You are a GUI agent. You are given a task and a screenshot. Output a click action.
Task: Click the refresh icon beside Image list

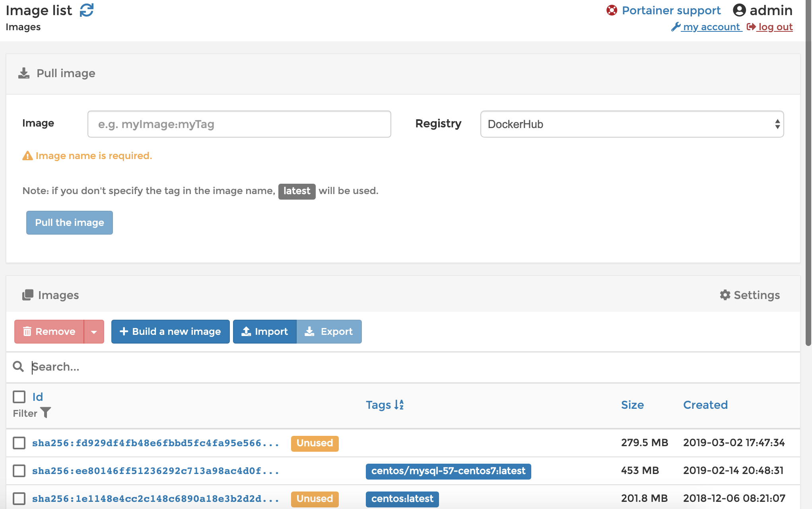pos(86,10)
